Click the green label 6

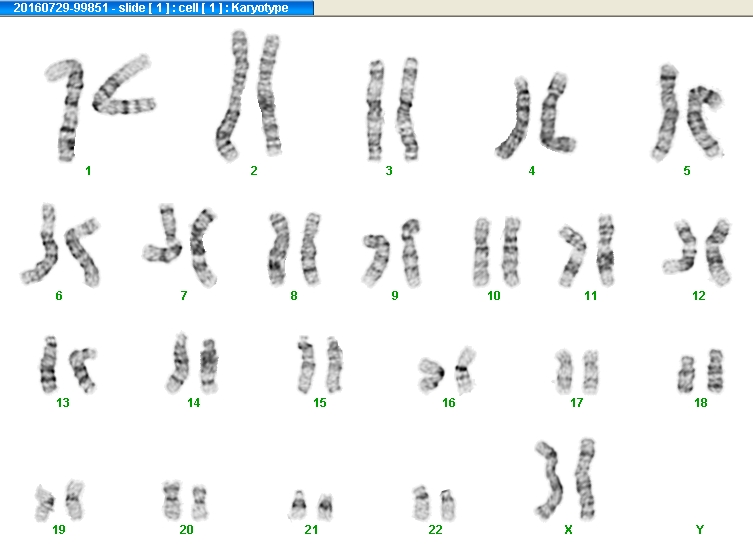pyautogui.click(x=59, y=295)
